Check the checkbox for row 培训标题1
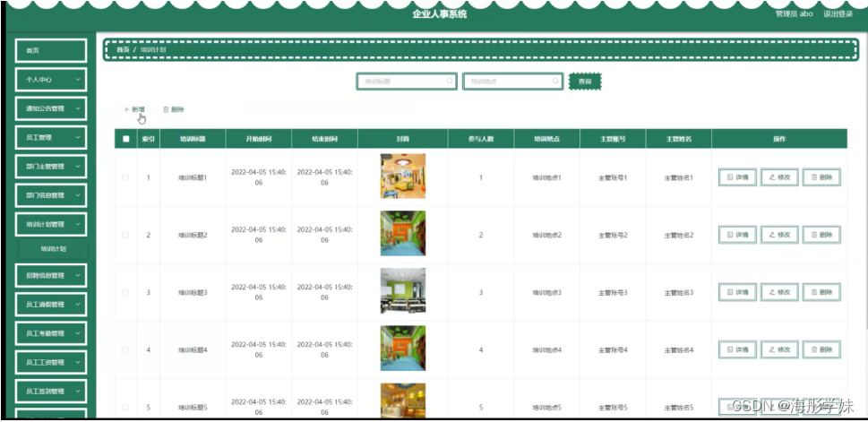Screen dimensions: 868x422 click(125, 177)
